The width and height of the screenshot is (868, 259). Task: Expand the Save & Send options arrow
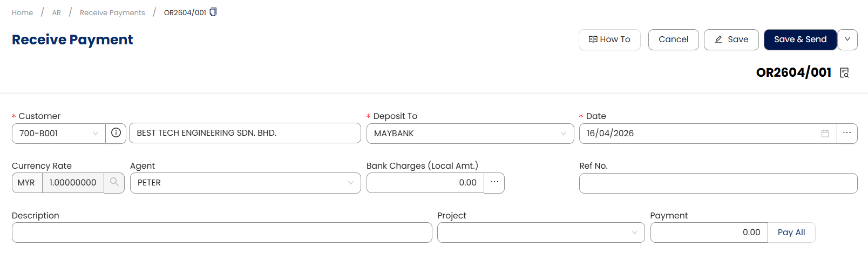tap(847, 39)
